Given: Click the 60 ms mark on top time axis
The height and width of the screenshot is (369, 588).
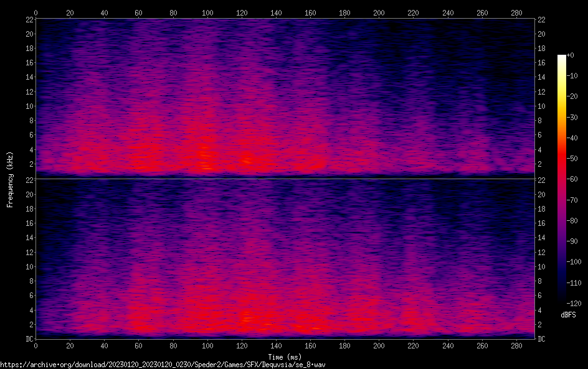Looking at the screenshot, I should [138, 12].
